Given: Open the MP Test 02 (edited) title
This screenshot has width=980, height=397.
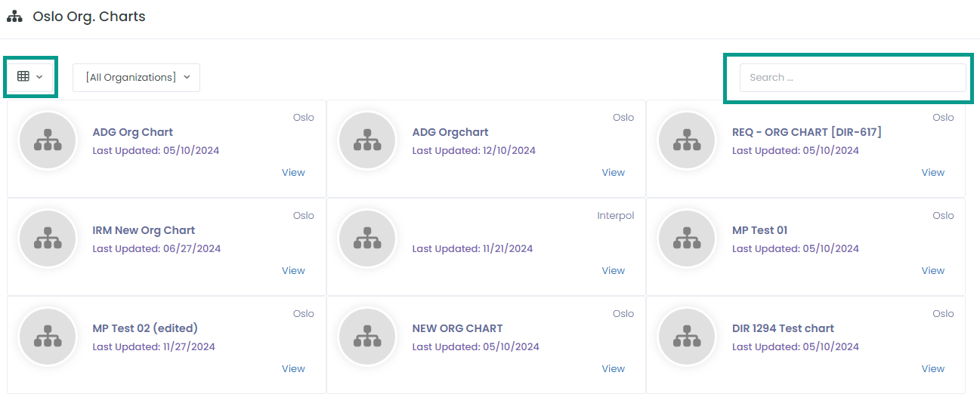Looking at the screenshot, I should 145,328.
